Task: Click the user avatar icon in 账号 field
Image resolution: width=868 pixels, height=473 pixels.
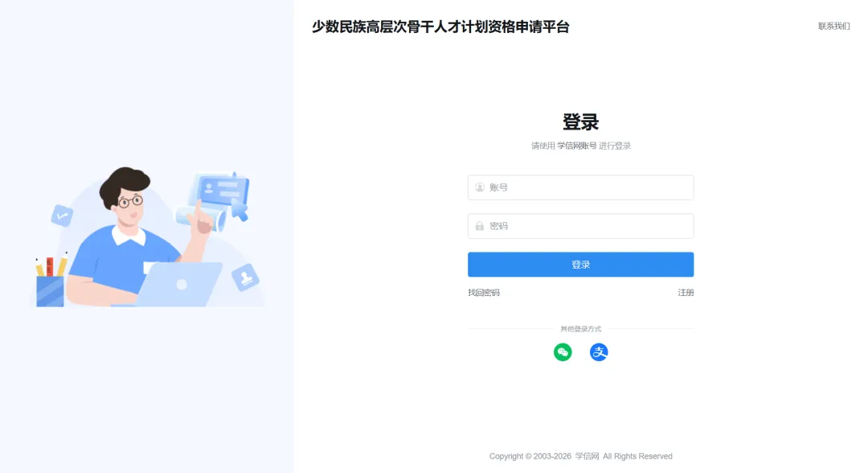Action: 480,187
